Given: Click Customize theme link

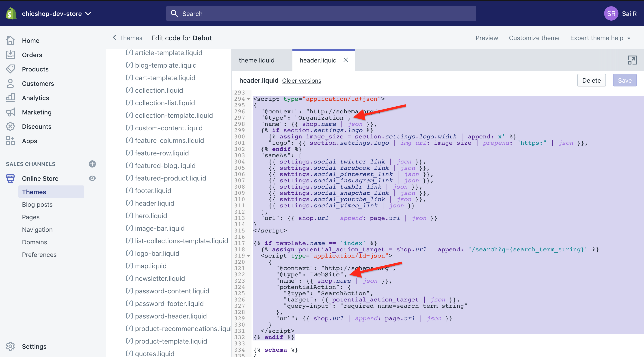Looking at the screenshot, I should tap(534, 38).
